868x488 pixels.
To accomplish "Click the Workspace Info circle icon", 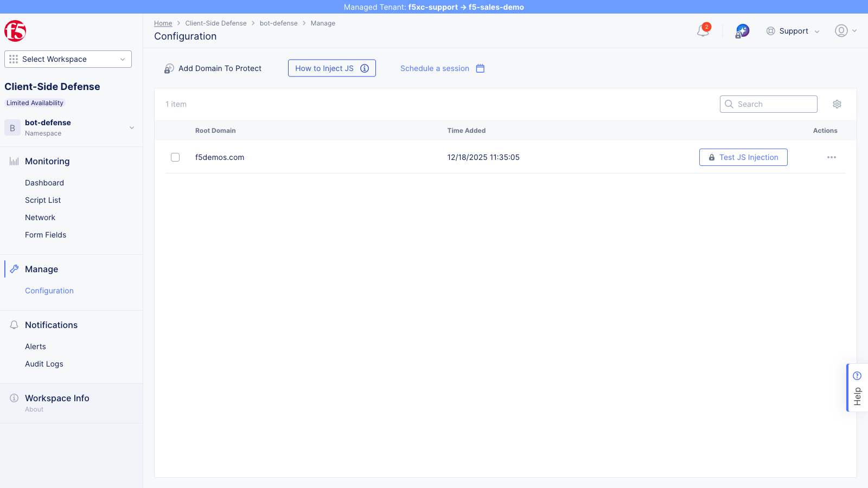I will [x=14, y=397].
